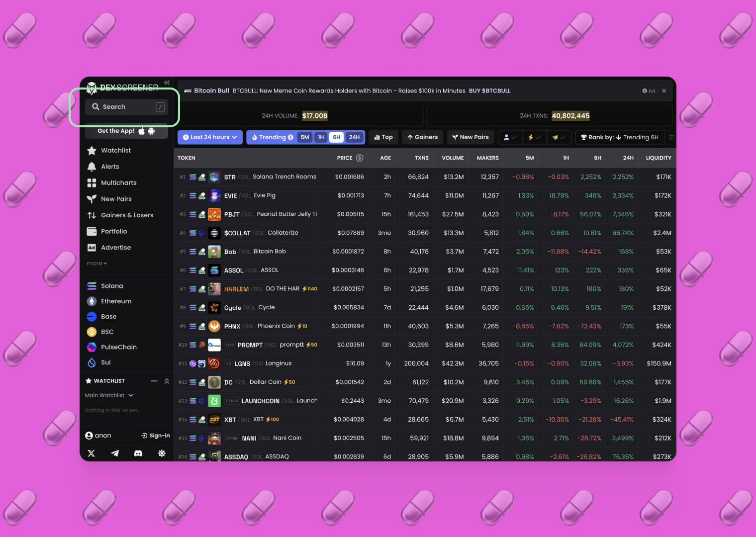Screen dimensions: 756x537
Task: Open the STR Solana Trench Rooms row
Action: tap(425, 177)
